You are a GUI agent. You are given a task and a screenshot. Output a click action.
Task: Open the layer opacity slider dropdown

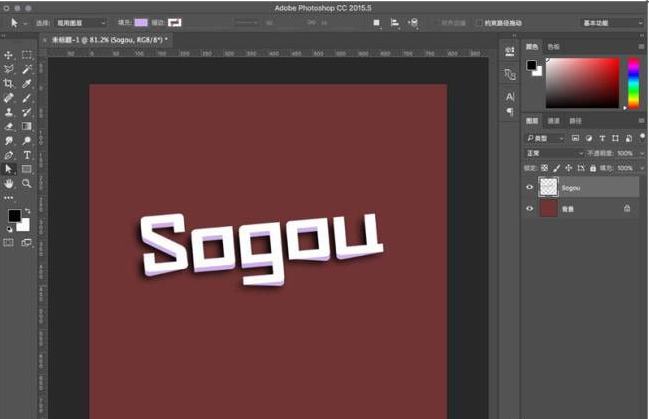[x=642, y=153]
